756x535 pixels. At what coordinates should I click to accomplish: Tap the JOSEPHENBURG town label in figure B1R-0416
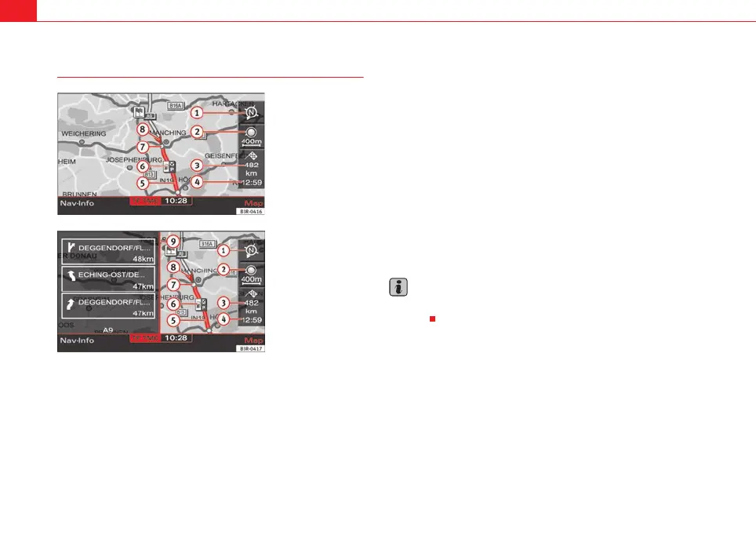pos(134,160)
